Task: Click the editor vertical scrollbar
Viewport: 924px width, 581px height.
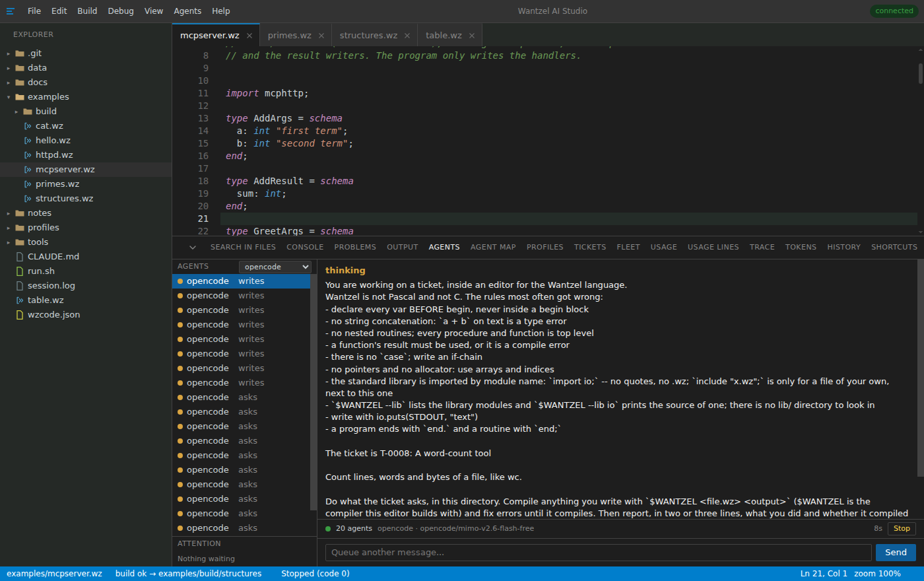Action: [x=920, y=74]
